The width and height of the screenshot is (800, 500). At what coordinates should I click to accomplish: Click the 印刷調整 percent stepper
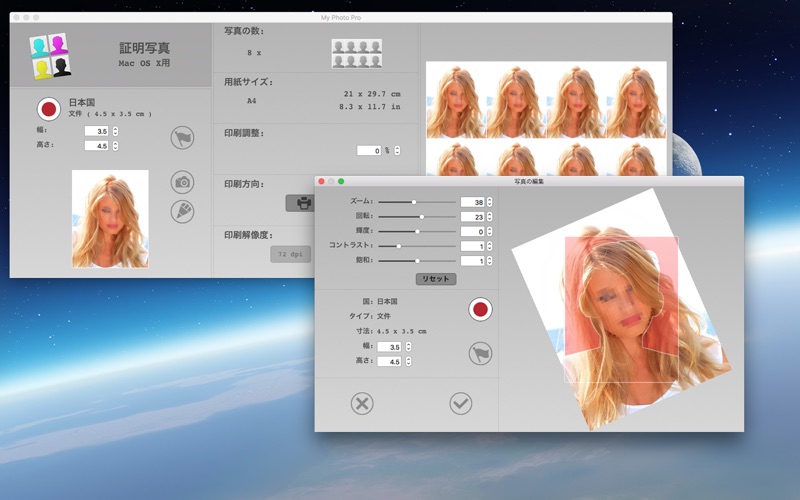coord(397,151)
